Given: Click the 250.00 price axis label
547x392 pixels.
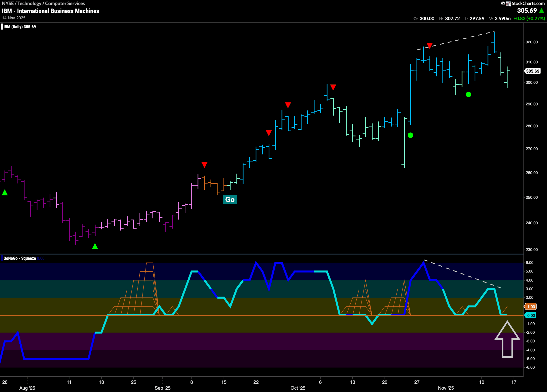Looking at the screenshot, I should click(532, 197).
